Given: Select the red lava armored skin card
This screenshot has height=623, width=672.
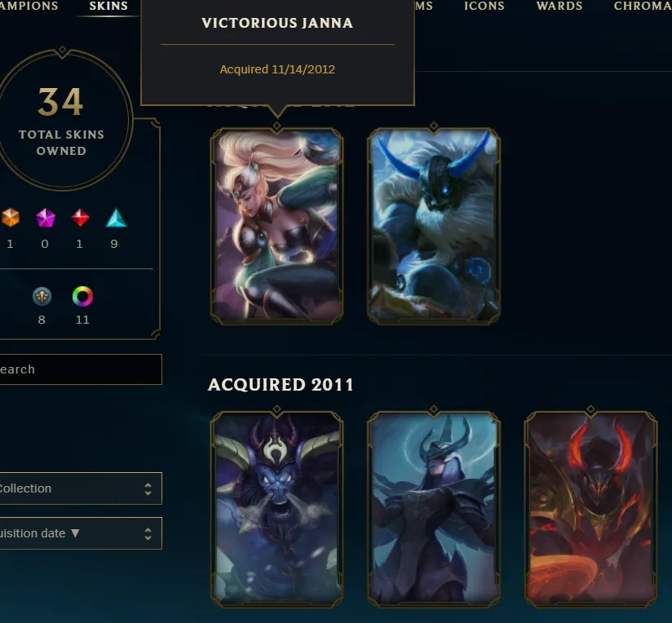Looking at the screenshot, I should (x=590, y=510).
